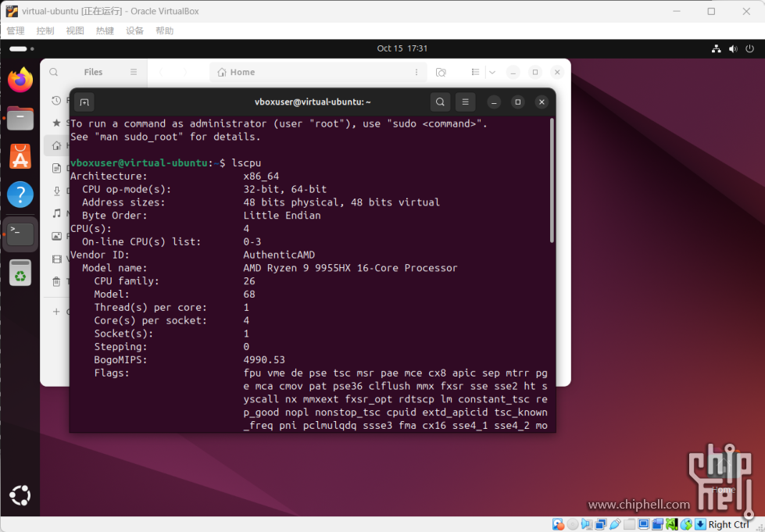Image resolution: width=765 pixels, height=532 pixels.
Task: Click the terminal search magnifier icon
Action: click(441, 102)
